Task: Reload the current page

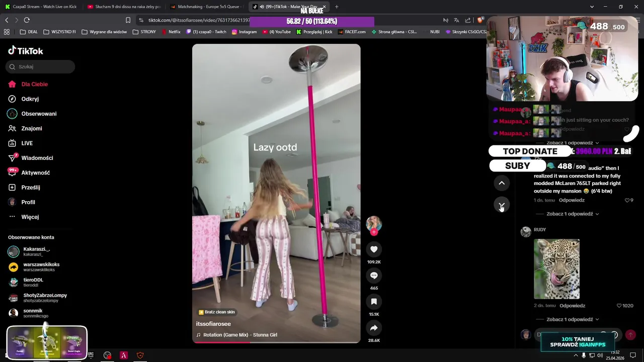Action: pos(27,20)
